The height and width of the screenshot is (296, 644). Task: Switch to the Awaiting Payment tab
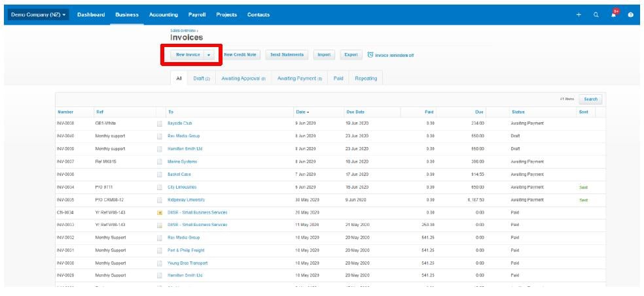pos(299,78)
